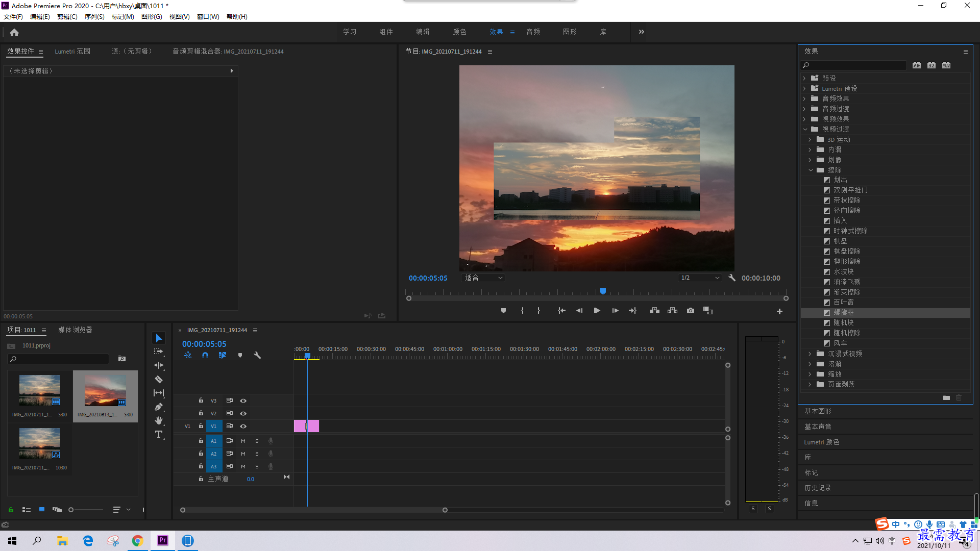Viewport: 980px width, 551px height.
Task: Toggle Snap in Timeline magnet icon
Action: [205, 355]
